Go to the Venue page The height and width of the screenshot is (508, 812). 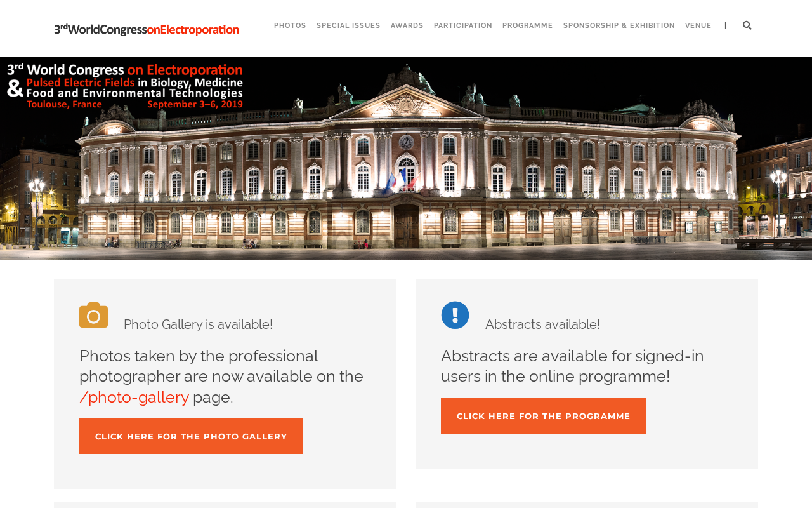coord(698,26)
